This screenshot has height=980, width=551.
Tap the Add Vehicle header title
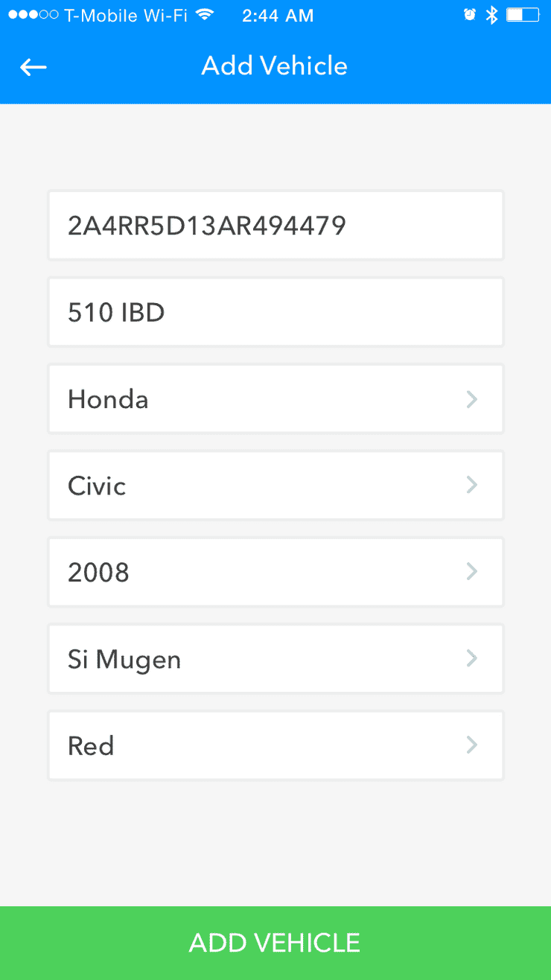[x=275, y=66]
